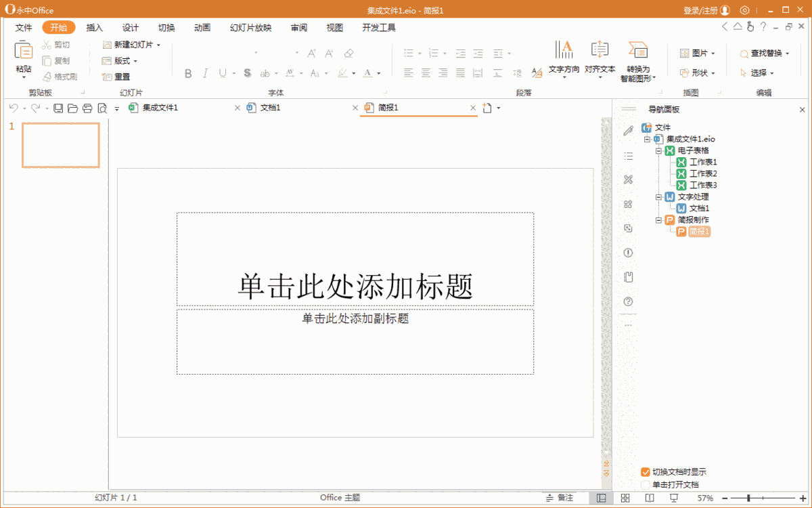The width and height of the screenshot is (812, 508).
Task: Switch to slide sorter view in status bar
Action: [625, 497]
